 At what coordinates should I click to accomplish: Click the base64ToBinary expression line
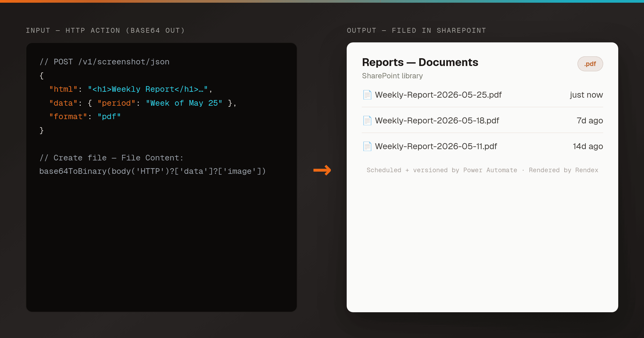(152, 171)
